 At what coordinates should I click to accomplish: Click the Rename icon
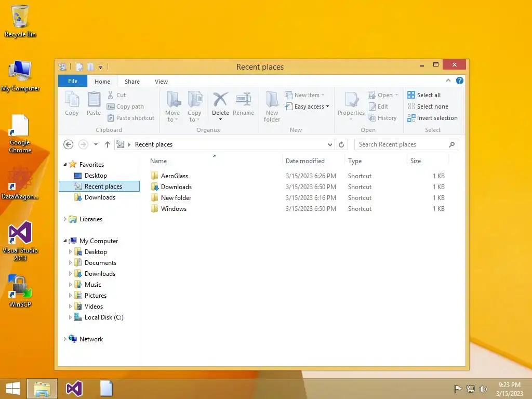point(243,100)
